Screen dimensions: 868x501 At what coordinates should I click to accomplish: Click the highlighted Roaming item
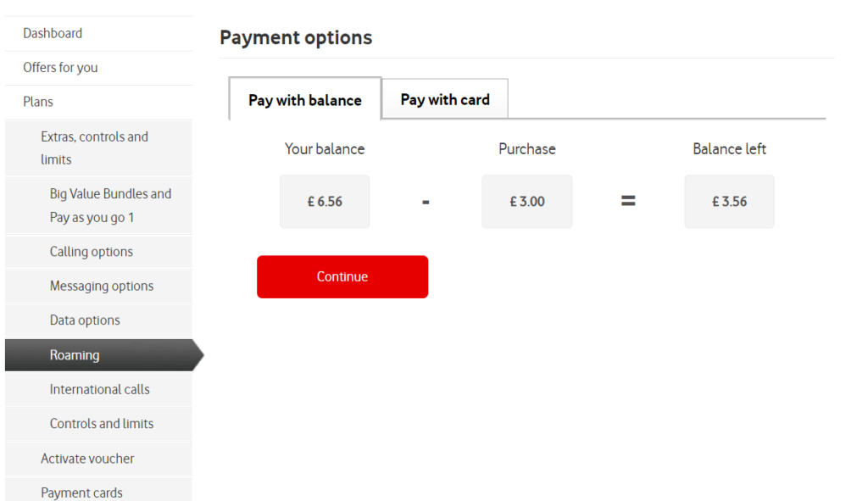75,355
